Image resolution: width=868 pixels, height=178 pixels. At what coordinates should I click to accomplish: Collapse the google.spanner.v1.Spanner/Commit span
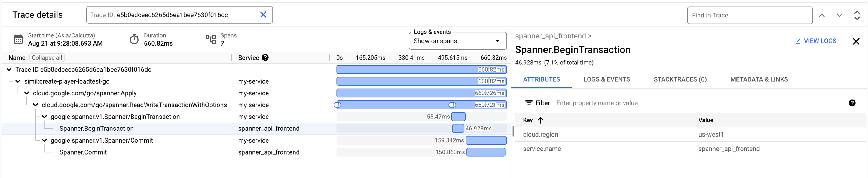point(44,141)
